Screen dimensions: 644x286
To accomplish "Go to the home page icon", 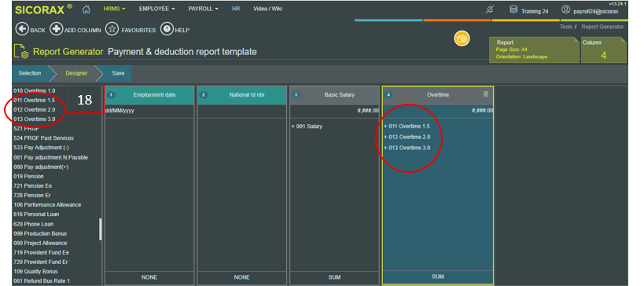I will pos(86,9).
